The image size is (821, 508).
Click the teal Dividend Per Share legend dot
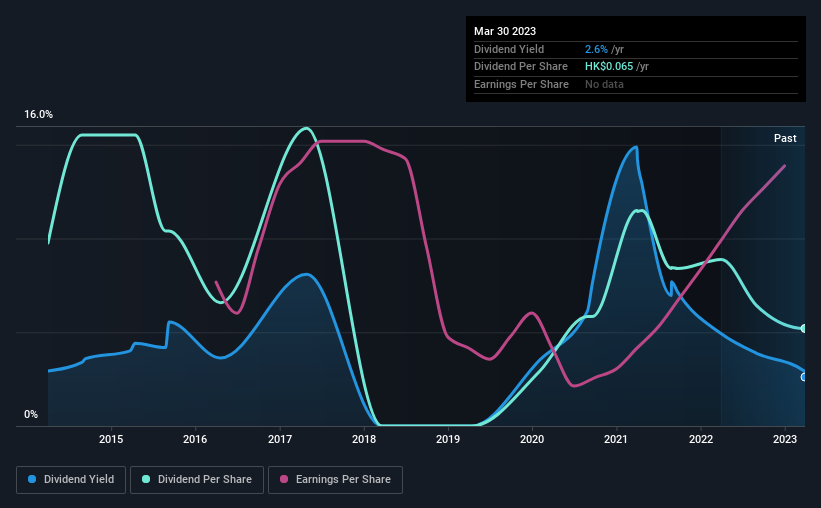146,479
